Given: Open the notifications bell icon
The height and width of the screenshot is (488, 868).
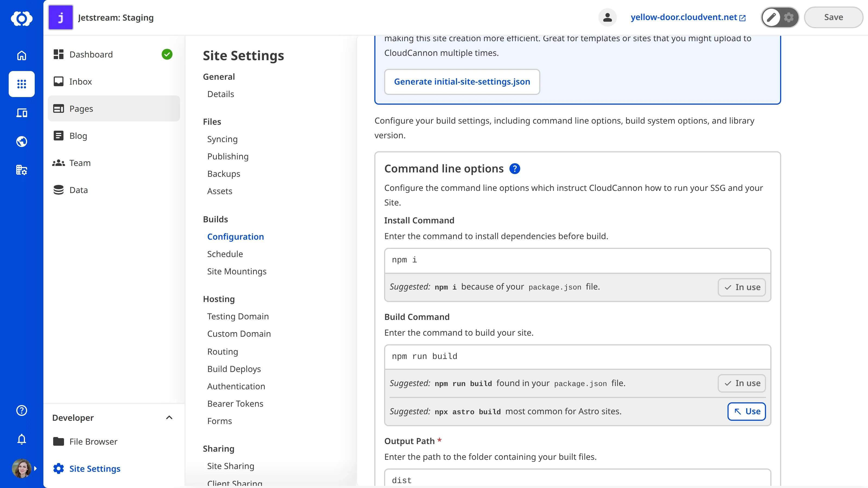Looking at the screenshot, I should [x=22, y=439].
